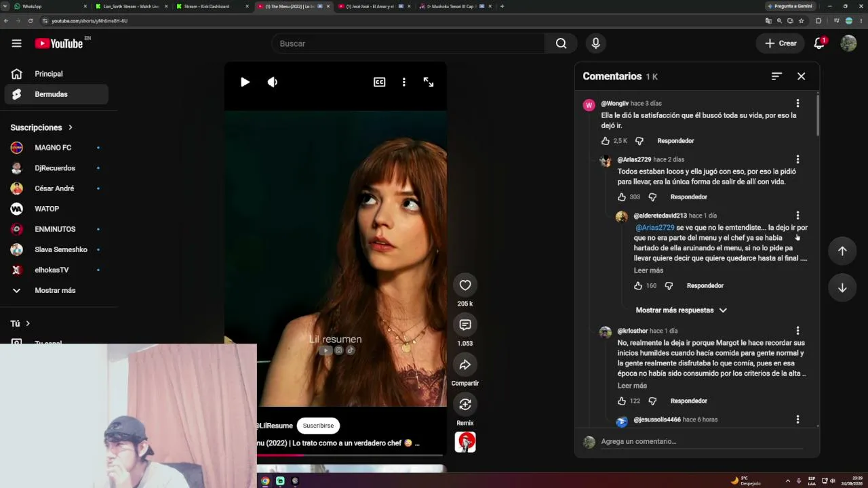Expand Leer más on @alderetedavid213's reply

[648, 270]
